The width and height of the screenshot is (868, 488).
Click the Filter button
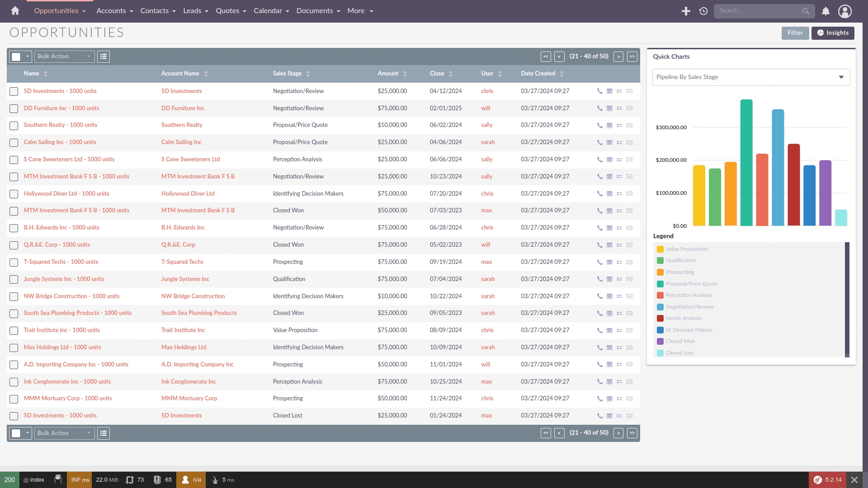tap(795, 33)
